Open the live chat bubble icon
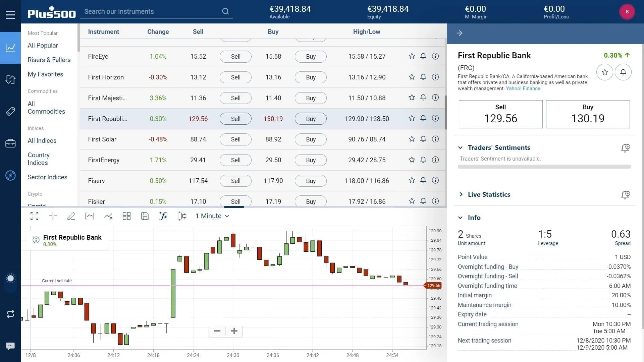 coord(10,346)
